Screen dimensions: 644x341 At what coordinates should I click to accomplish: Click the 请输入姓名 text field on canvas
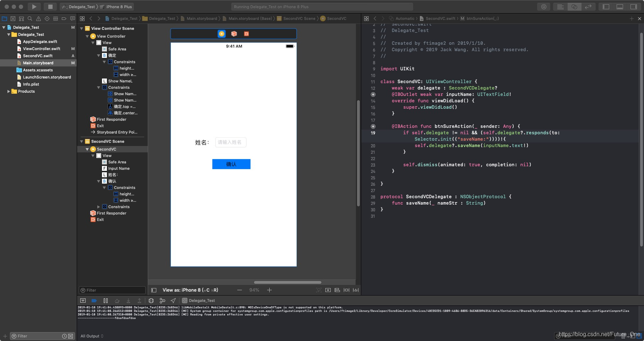click(231, 142)
